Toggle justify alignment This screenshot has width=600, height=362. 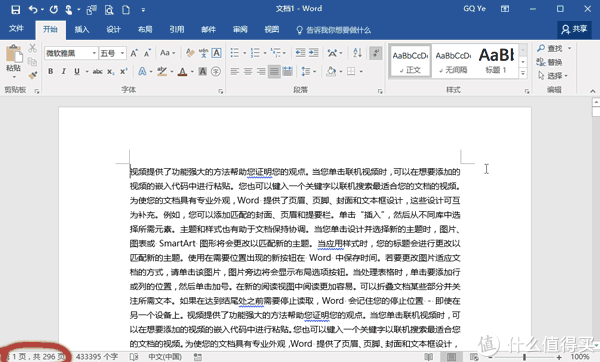coord(274,72)
